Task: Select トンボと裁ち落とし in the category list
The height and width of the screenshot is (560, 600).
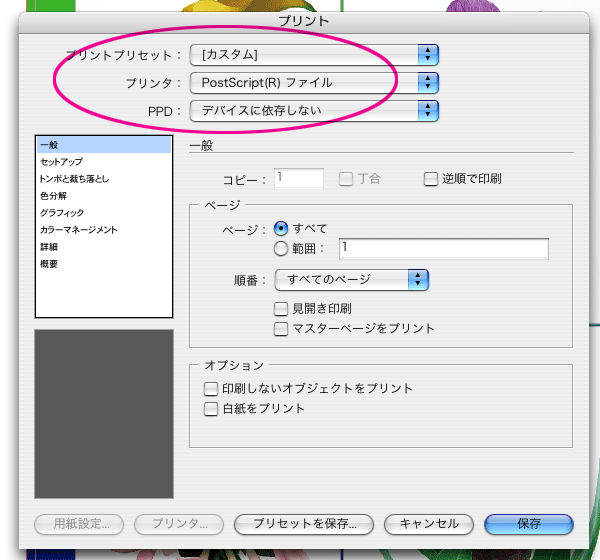Action: (x=104, y=179)
